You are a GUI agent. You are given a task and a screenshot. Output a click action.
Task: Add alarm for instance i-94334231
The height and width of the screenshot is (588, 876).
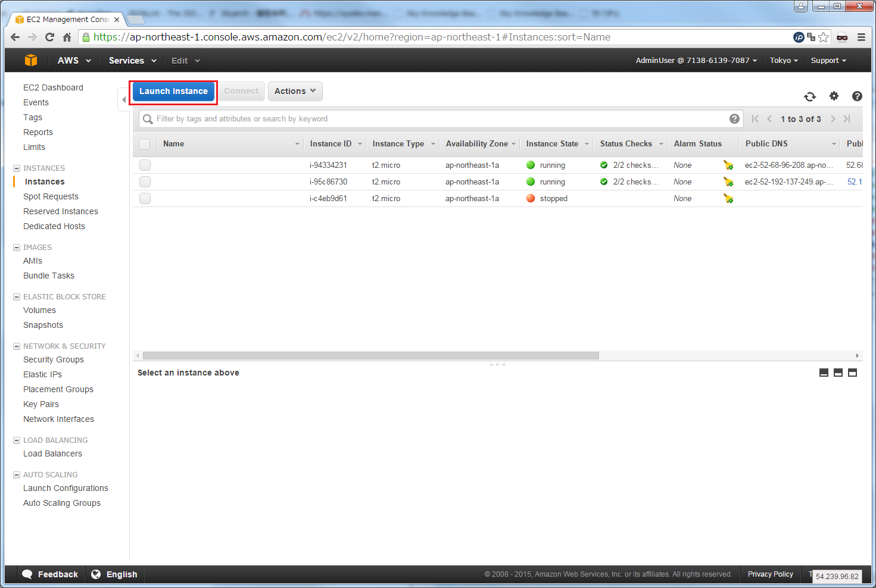point(728,165)
